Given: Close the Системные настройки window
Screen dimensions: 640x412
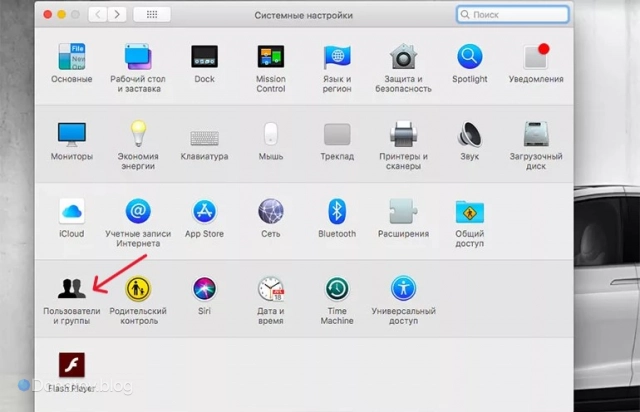Looking at the screenshot, I should (x=48, y=15).
